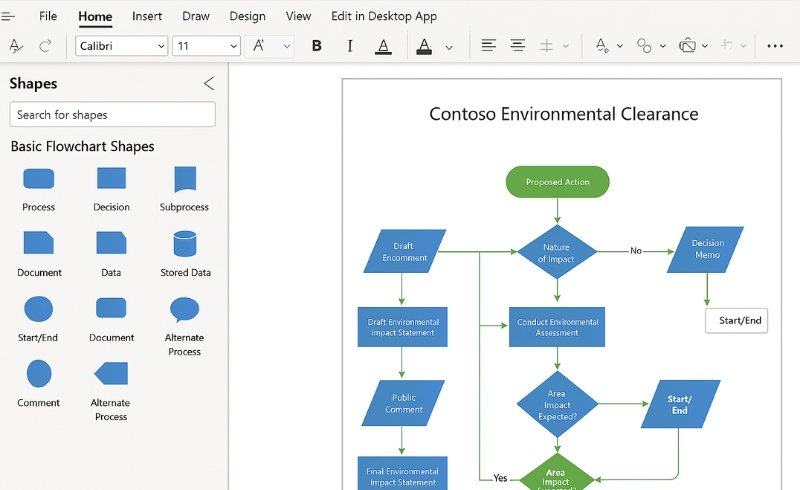Select the Start/End shape stencil

[x=38, y=309]
